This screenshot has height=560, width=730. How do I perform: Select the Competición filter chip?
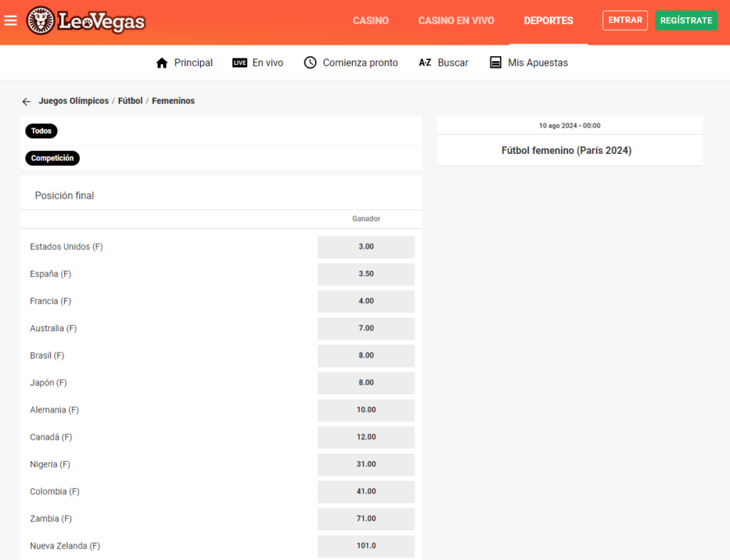click(52, 158)
